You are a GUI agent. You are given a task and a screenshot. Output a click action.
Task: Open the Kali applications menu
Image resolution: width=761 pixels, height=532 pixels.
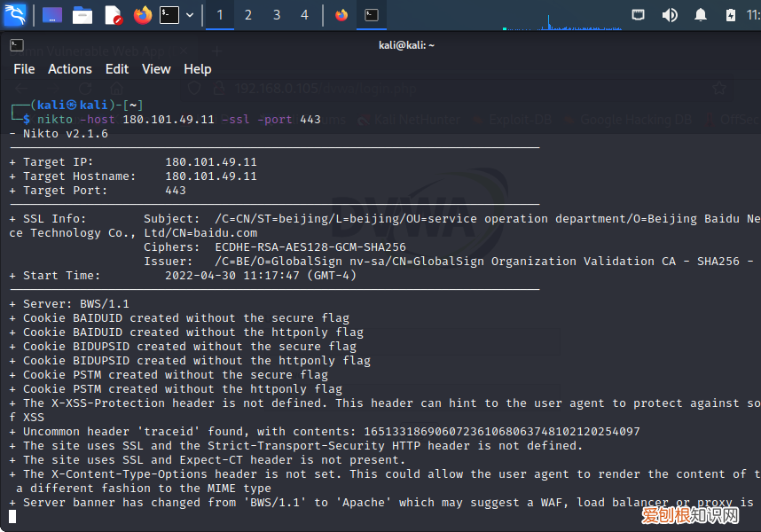[16, 15]
